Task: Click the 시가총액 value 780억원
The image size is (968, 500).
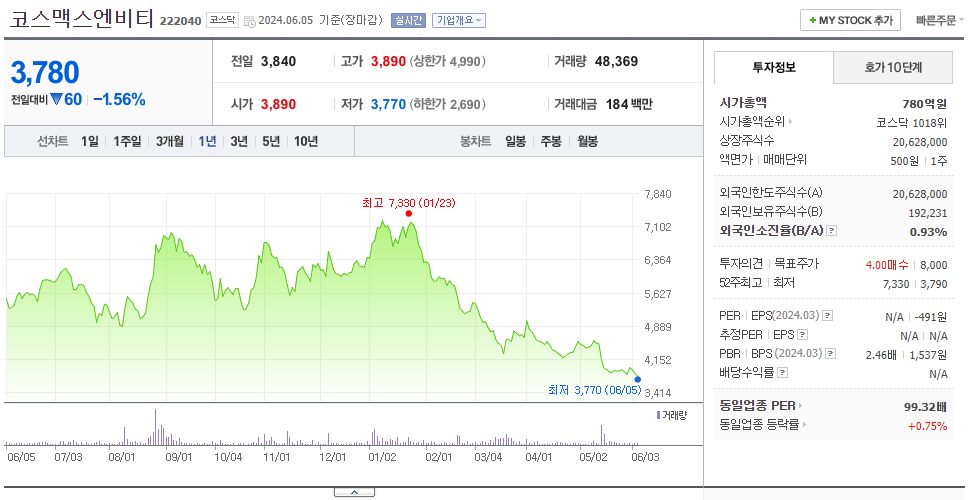Action: pos(924,104)
